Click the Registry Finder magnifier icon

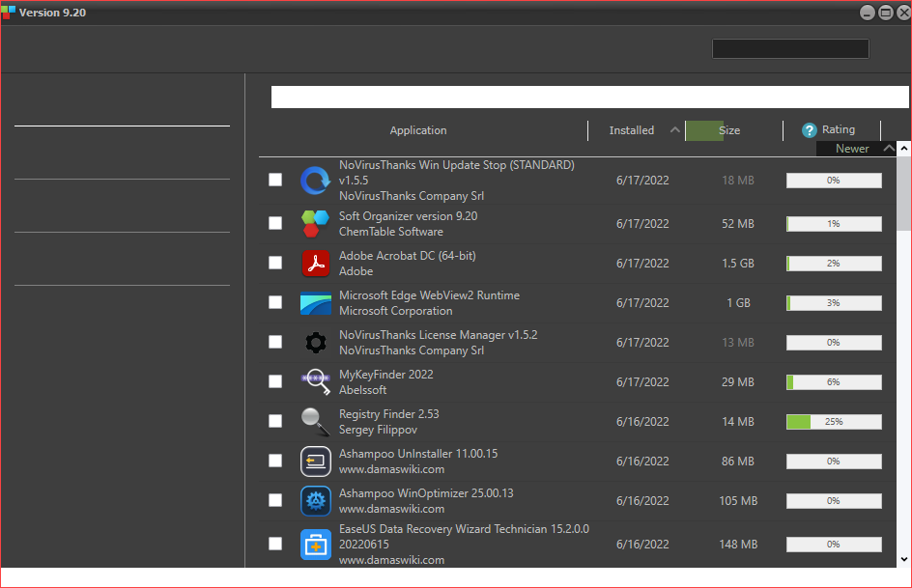(x=315, y=421)
